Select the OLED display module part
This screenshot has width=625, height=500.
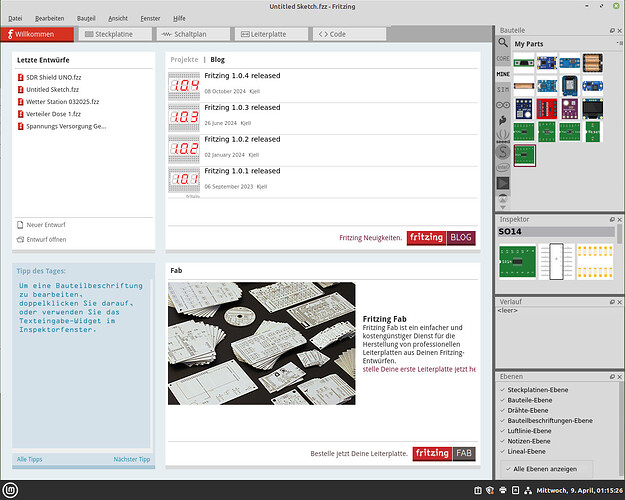point(593,109)
